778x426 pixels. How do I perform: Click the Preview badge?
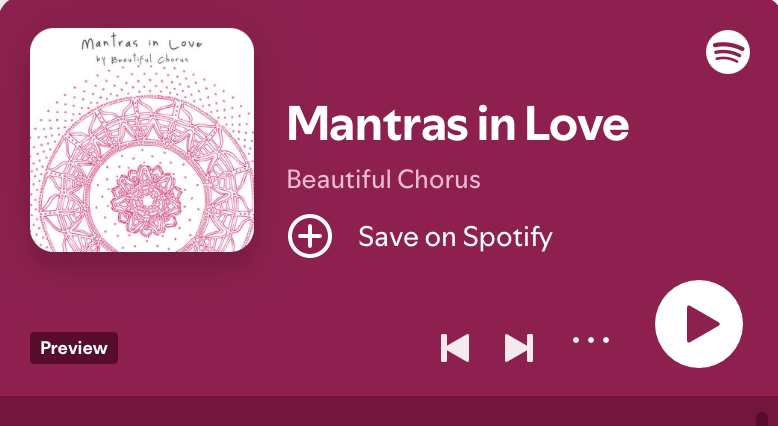click(74, 348)
